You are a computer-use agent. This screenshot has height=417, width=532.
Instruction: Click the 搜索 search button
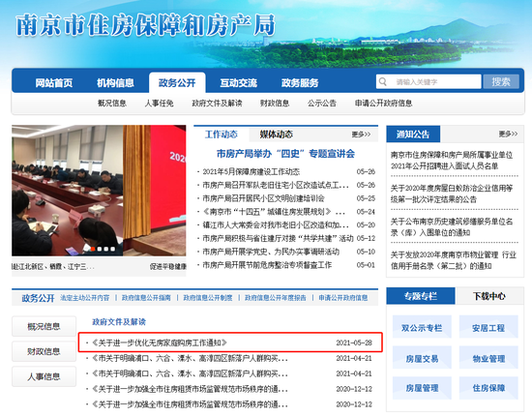pos(501,82)
